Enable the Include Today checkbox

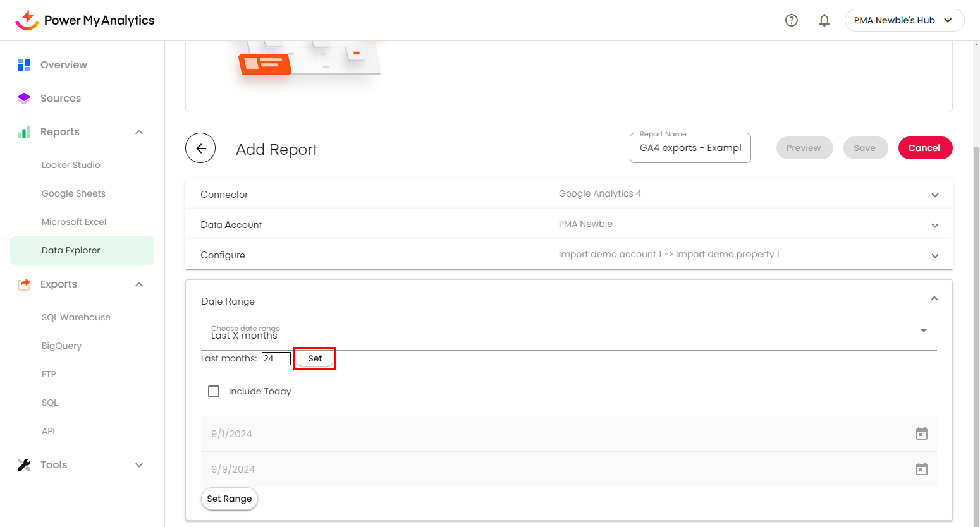click(214, 391)
